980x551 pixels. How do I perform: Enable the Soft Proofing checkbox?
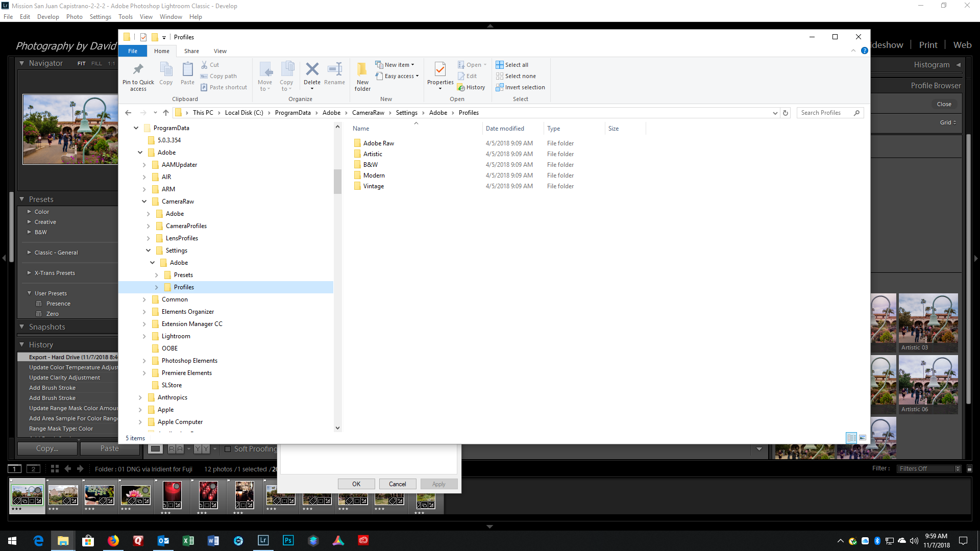[x=228, y=449]
